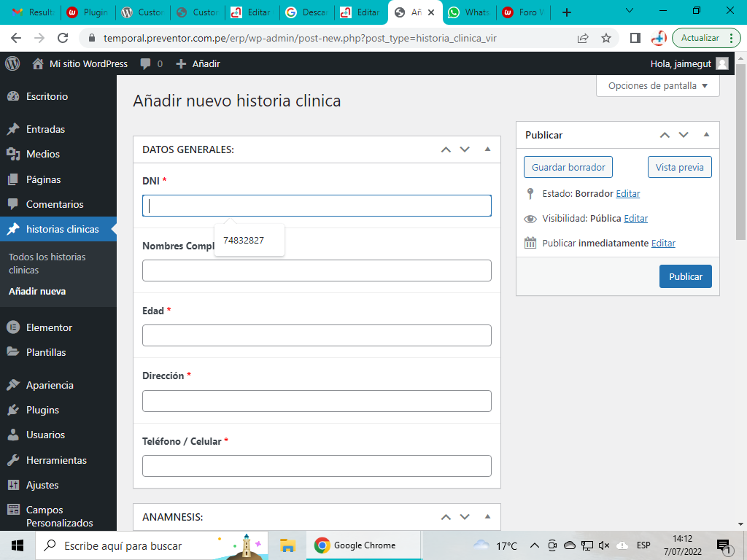Go back in browser
This screenshot has height=560, width=747.
point(16,38)
